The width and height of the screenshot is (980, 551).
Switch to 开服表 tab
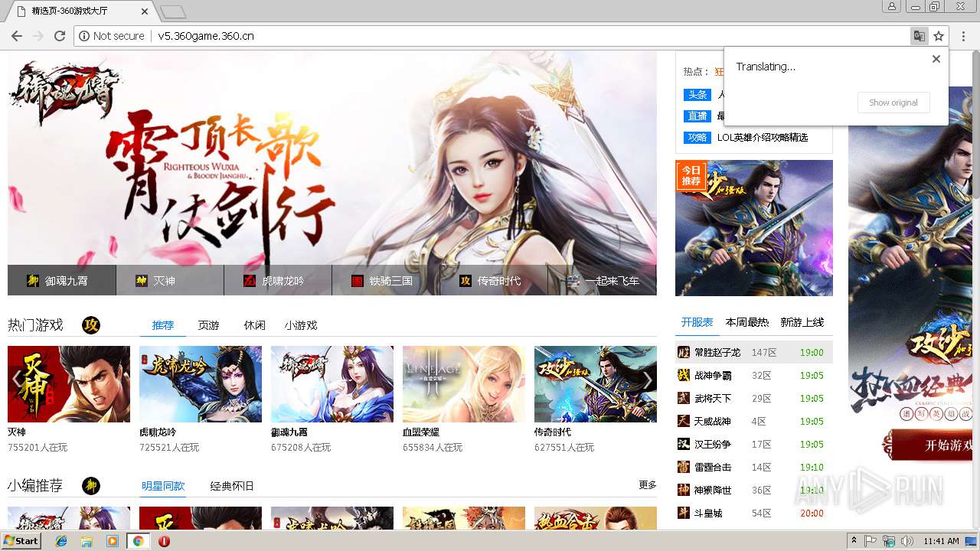point(697,322)
